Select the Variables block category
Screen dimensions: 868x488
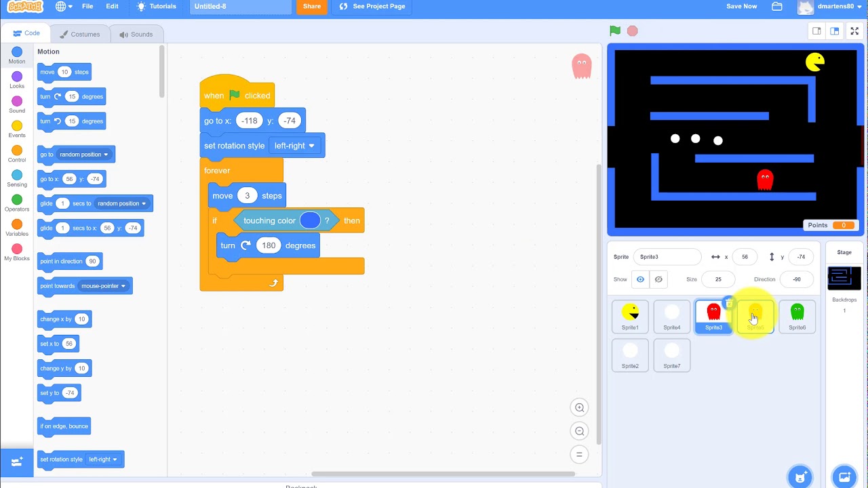17,228
